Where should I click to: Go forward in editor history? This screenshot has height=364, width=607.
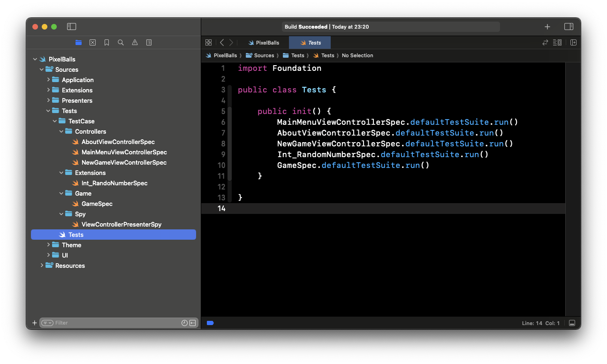(231, 42)
